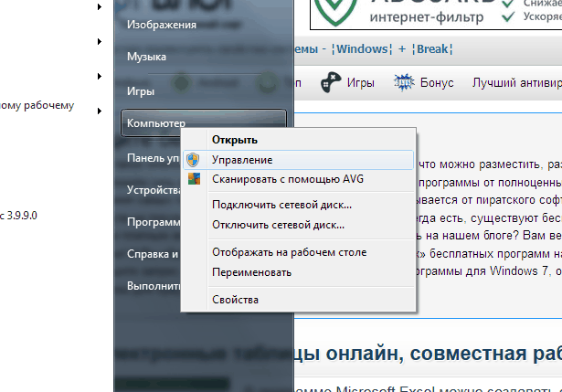
Task: Expand the submenu arrow beside the рабочему entry
Action: [100, 111]
